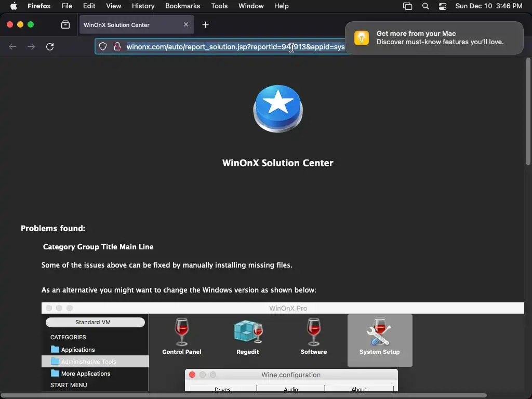
Task: Click the Regedit cube icon
Action: 248,331
